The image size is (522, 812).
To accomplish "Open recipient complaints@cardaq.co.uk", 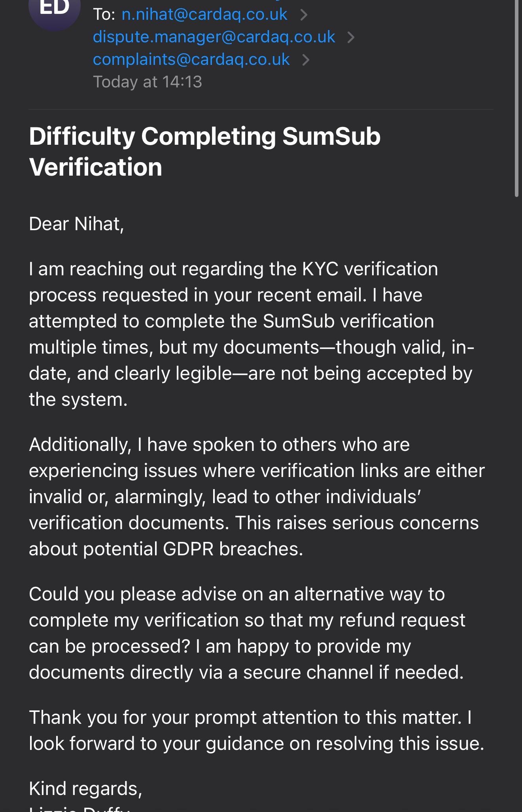I will pos(191,60).
